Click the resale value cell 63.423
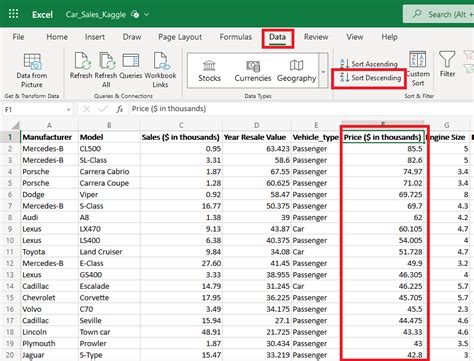 (x=257, y=149)
